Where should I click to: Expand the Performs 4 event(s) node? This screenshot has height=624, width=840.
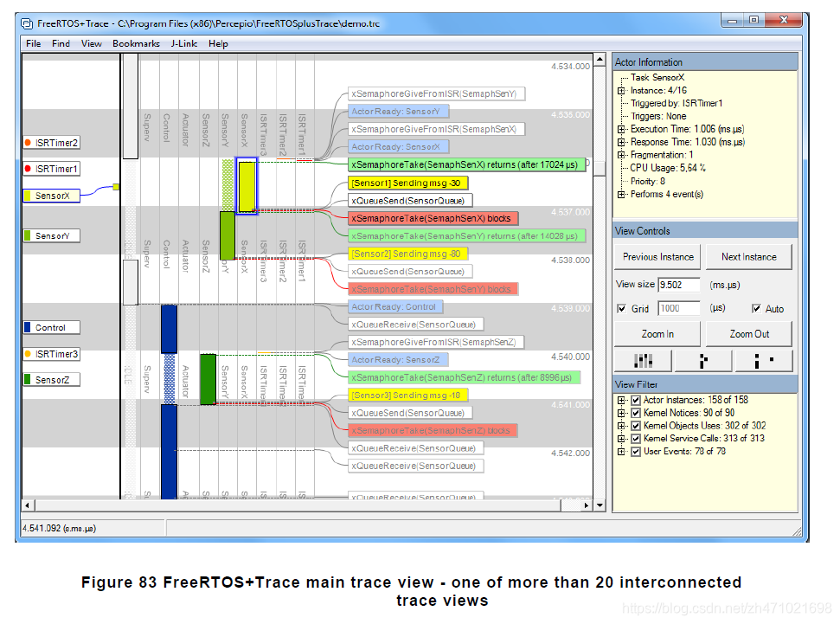click(x=621, y=194)
